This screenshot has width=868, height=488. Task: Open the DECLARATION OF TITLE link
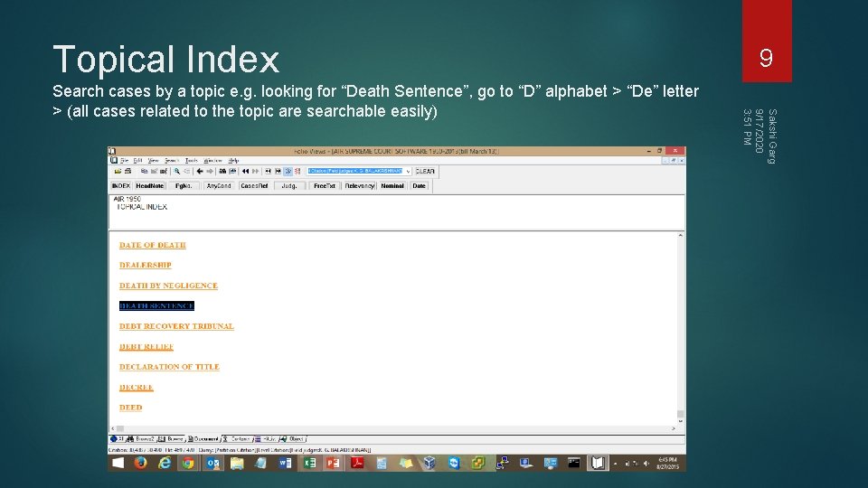pos(169,367)
